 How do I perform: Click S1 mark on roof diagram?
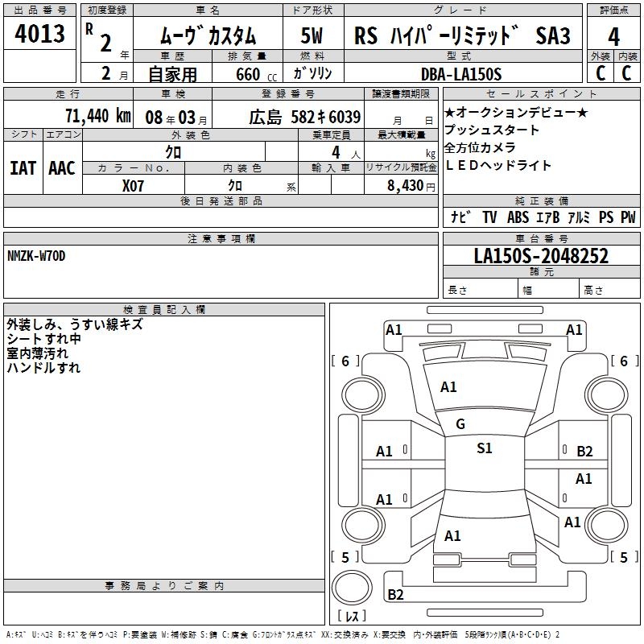tap(485, 448)
